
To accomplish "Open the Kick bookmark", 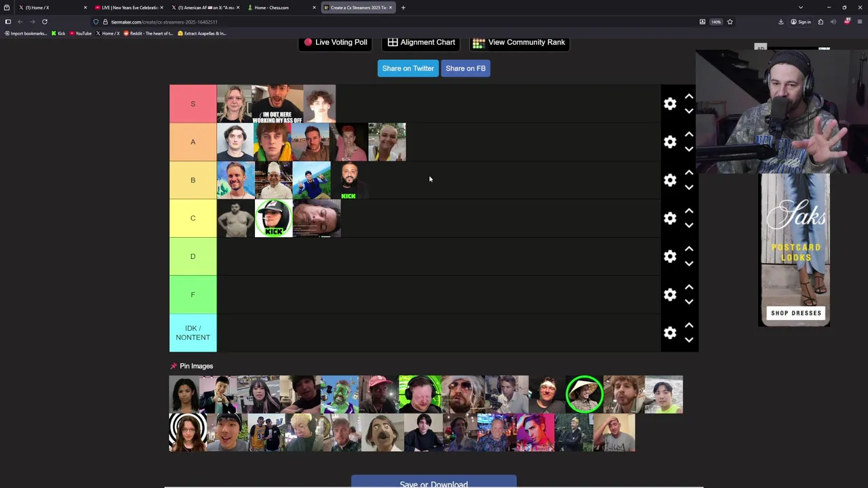I will (58, 33).
